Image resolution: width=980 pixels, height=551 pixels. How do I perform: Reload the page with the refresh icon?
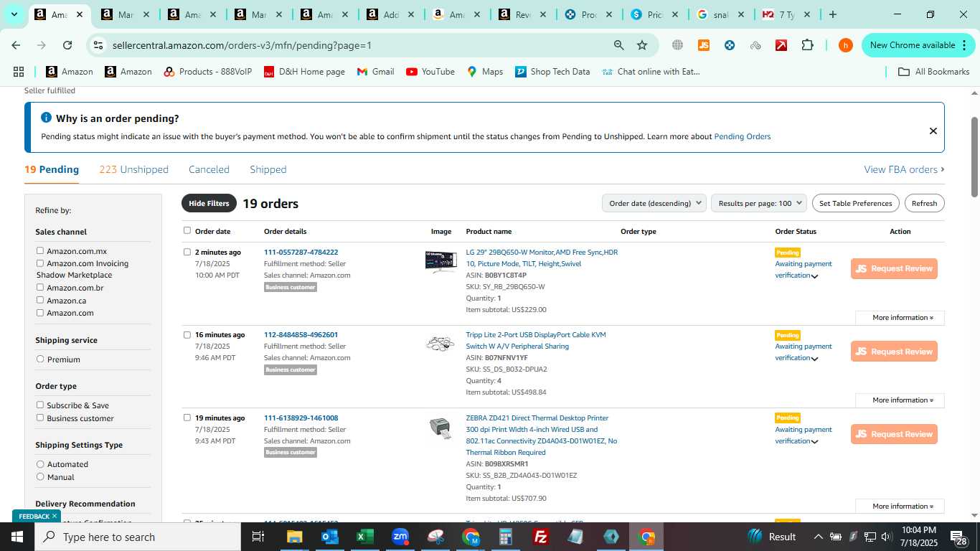click(x=67, y=45)
